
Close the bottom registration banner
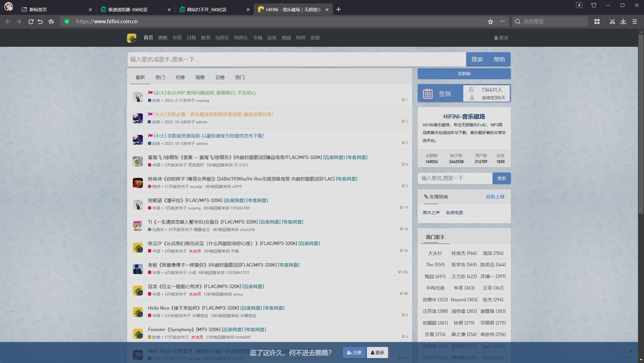pyautogui.click(x=631, y=352)
